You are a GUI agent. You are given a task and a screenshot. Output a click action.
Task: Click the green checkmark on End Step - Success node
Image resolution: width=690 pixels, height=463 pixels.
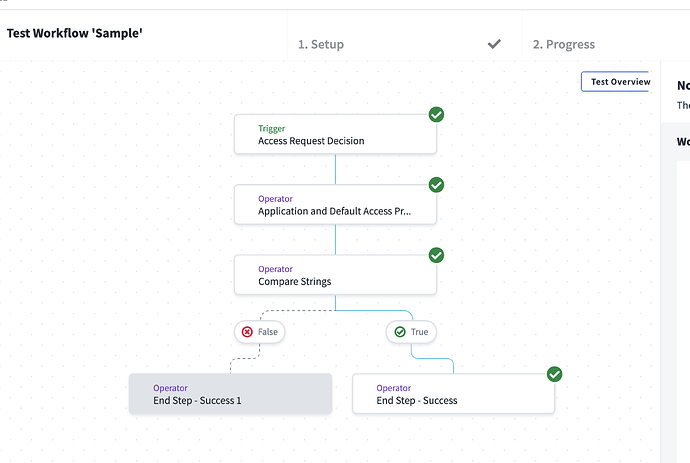coord(554,374)
